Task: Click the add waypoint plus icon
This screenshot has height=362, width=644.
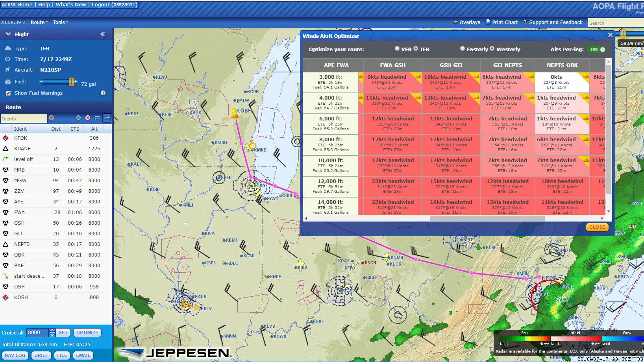Action: pos(52,118)
